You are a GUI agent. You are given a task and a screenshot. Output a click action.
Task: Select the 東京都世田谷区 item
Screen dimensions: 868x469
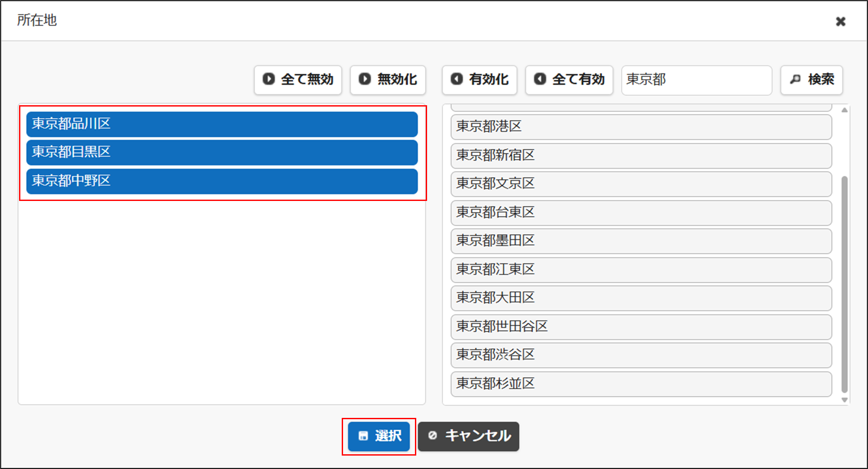[641, 327]
